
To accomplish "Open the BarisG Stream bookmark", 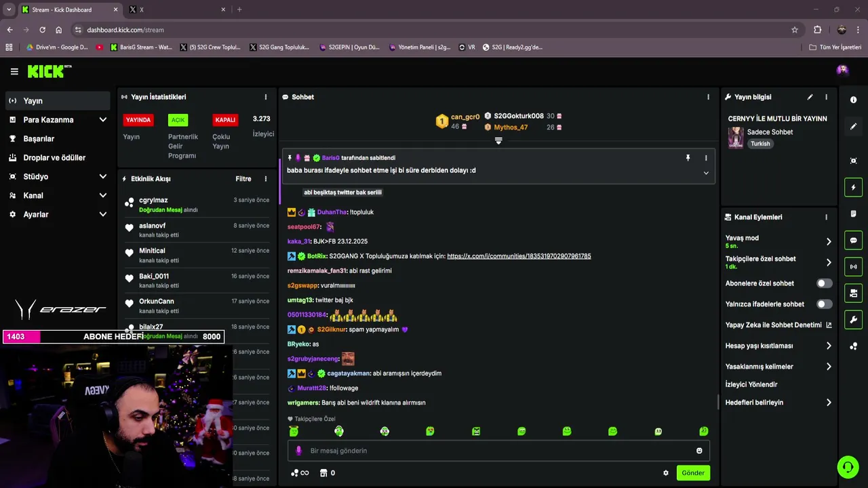I will pyautogui.click(x=140, y=47).
